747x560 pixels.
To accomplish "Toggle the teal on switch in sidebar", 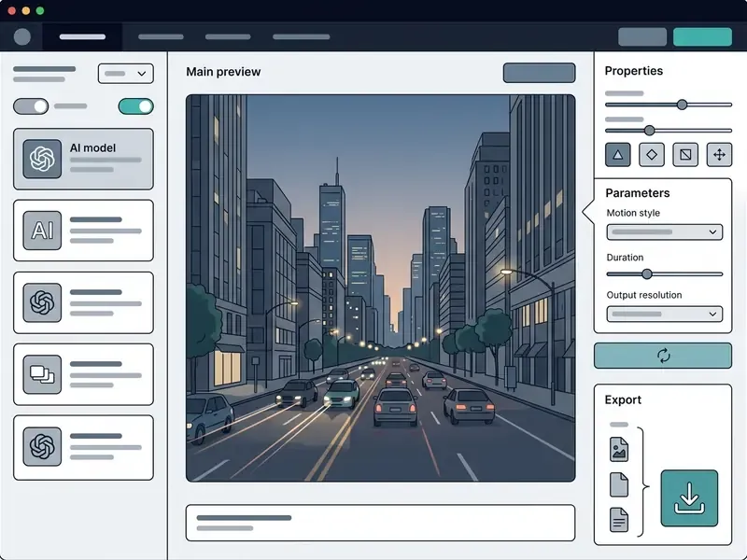I will pos(135,106).
